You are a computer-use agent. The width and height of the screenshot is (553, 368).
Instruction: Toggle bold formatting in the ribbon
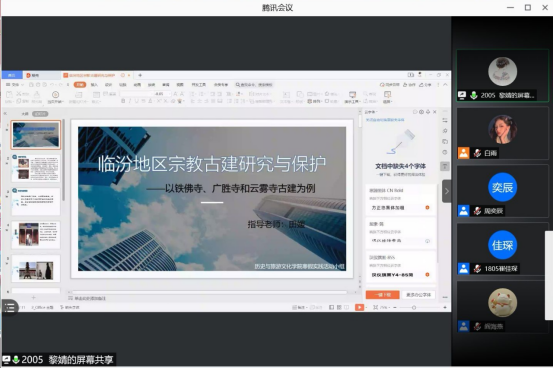pyautogui.click(x=123, y=101)
